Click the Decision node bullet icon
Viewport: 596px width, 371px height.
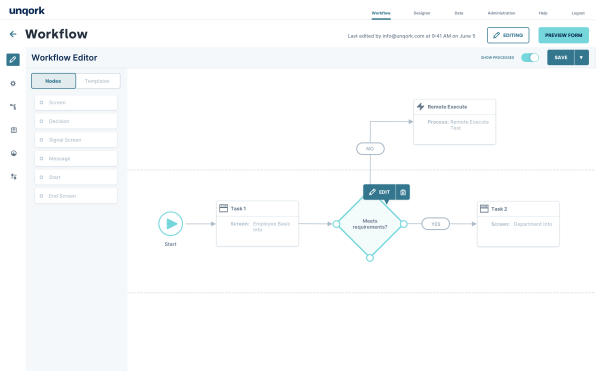point(41,121)
